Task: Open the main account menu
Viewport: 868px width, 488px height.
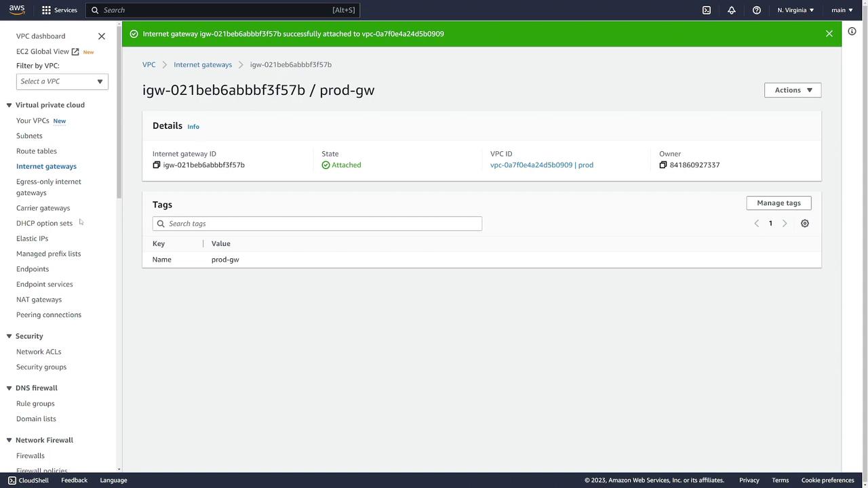Action: tap(842, 10)
